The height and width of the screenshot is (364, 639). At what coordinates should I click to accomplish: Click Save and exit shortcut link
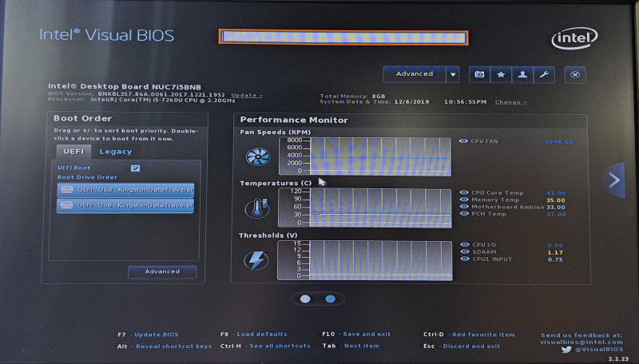click(367, 334)
